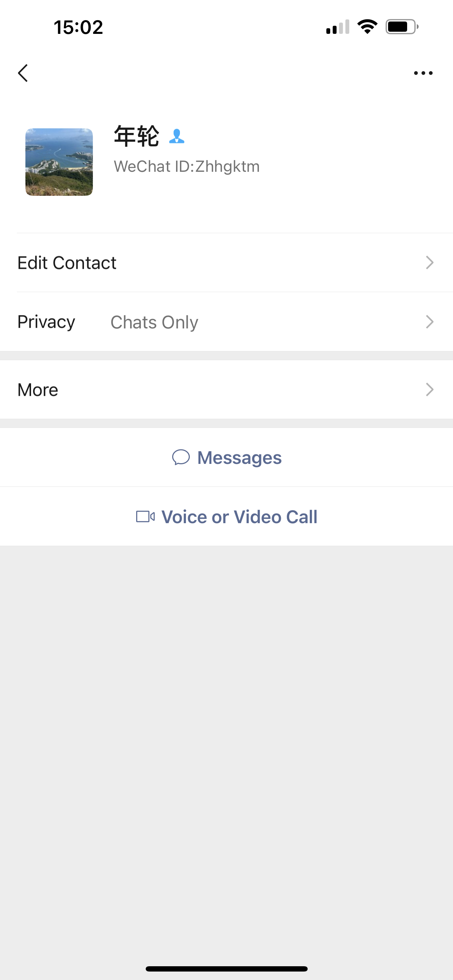
Task: Expand the More row chevron
Action: pyautogui.click(x=429, y=389)
